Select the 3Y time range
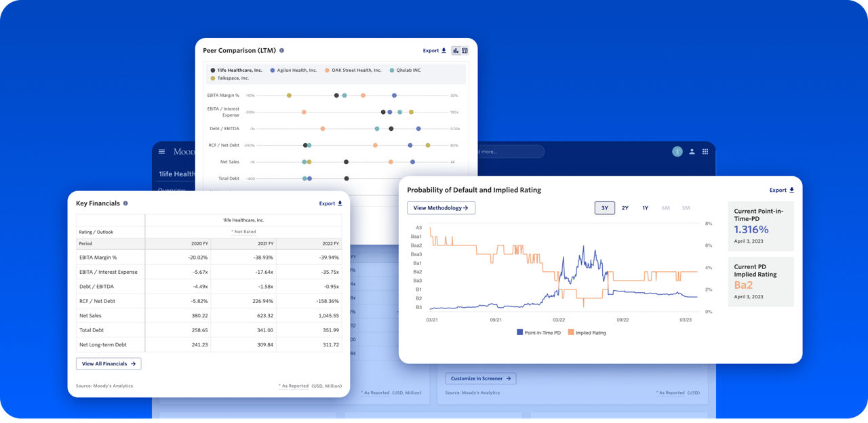868x423 pixels. pyautogui.click(x=605, y=208)
